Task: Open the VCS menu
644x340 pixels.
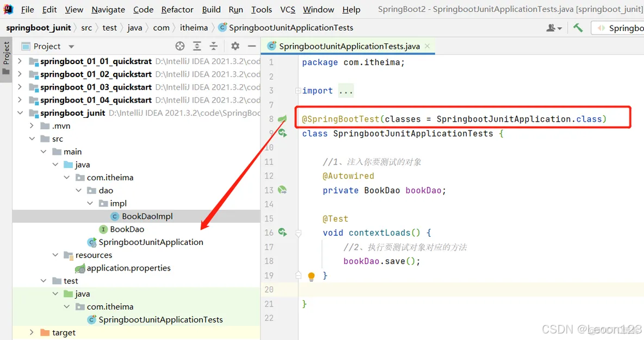Action: 288,9
